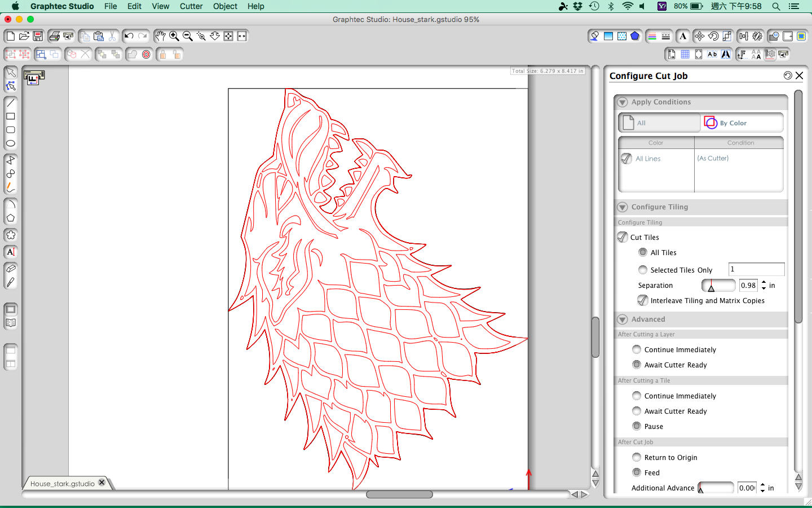
Task: Open the Object menu
Action: tap(225, 6)
